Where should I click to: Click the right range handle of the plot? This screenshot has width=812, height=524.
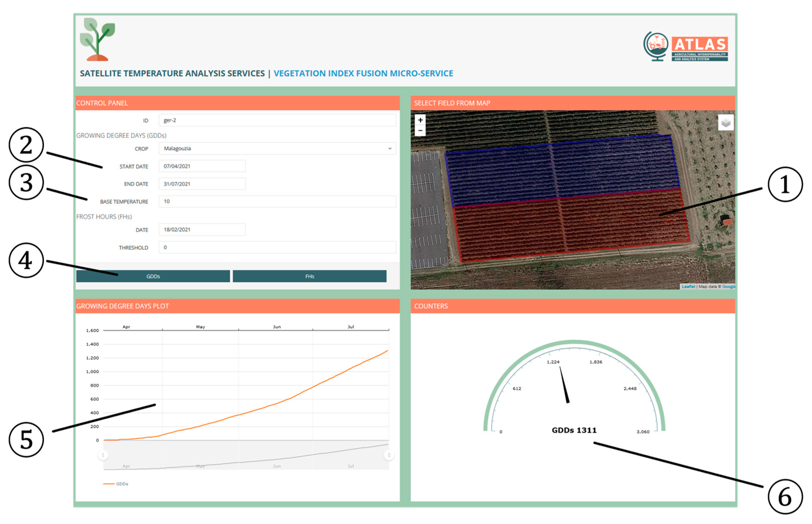point(389,455)
